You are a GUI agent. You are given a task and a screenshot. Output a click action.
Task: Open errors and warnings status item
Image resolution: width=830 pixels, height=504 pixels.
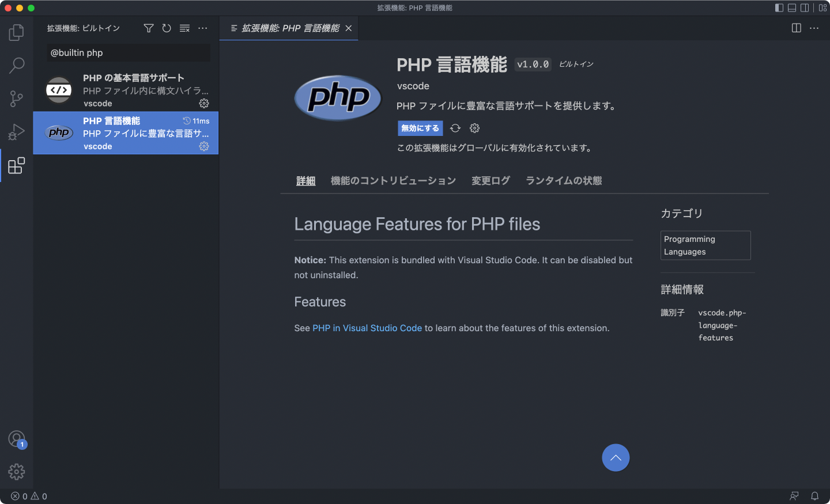pyautogui.click(x=29, y=497)
